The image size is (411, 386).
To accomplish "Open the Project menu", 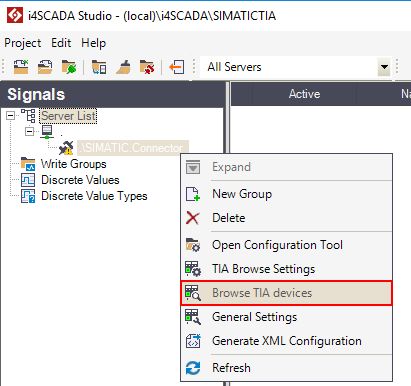I will [x=23, y=43].
